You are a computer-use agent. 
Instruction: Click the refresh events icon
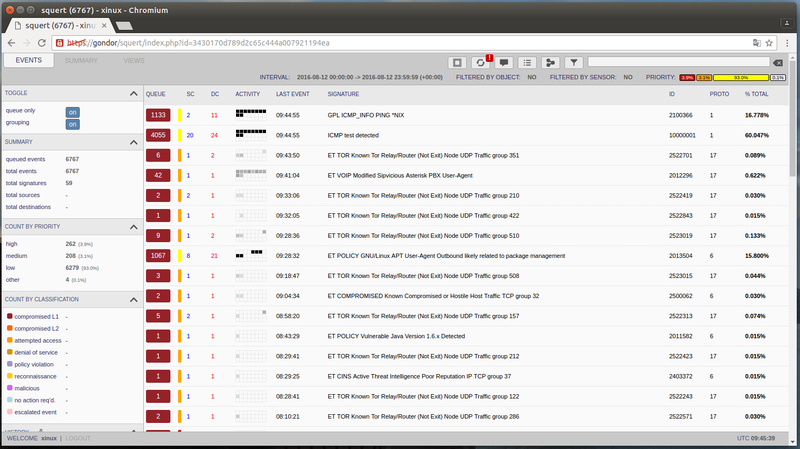point(481,62)
